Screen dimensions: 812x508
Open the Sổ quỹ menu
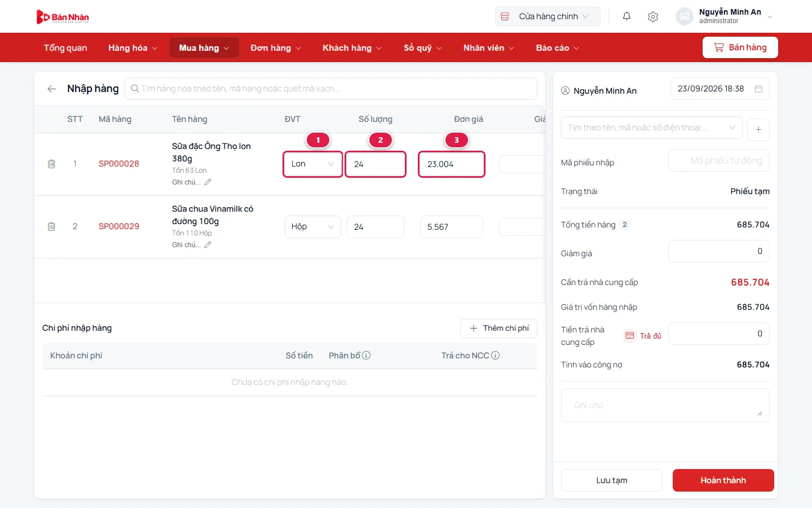tap(422, 48)
